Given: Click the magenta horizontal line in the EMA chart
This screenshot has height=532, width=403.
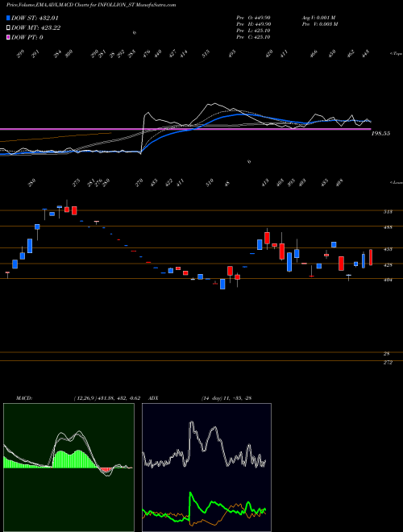Looking at the screenshot, I should click(x=185, y=129).
